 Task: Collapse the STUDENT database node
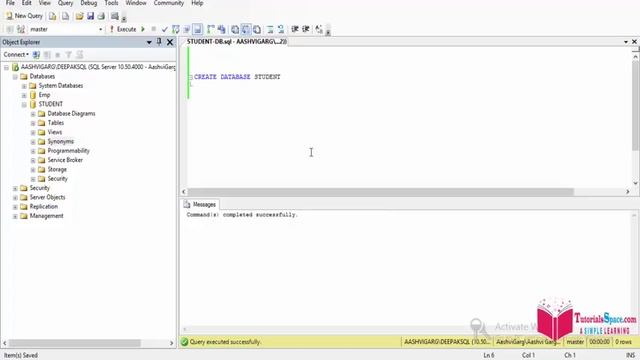coord(24,105)
